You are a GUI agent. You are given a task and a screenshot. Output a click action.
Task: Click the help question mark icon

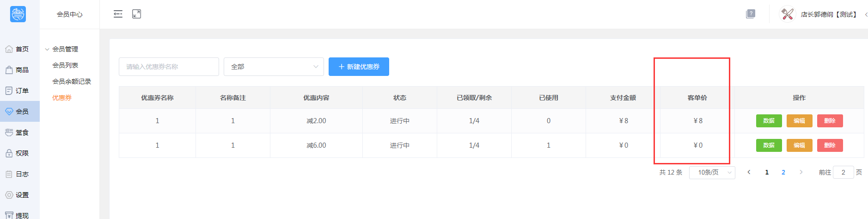tap(751, 14)
